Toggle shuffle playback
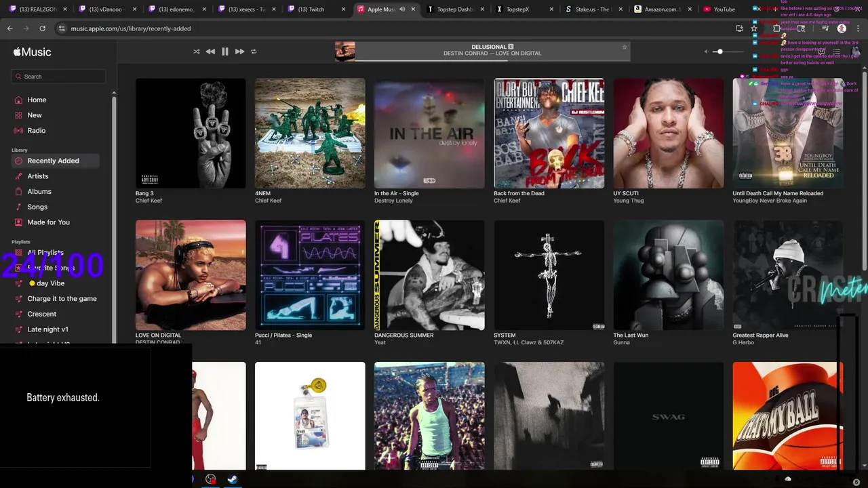The image size is (868, 488). coord(197,52)
